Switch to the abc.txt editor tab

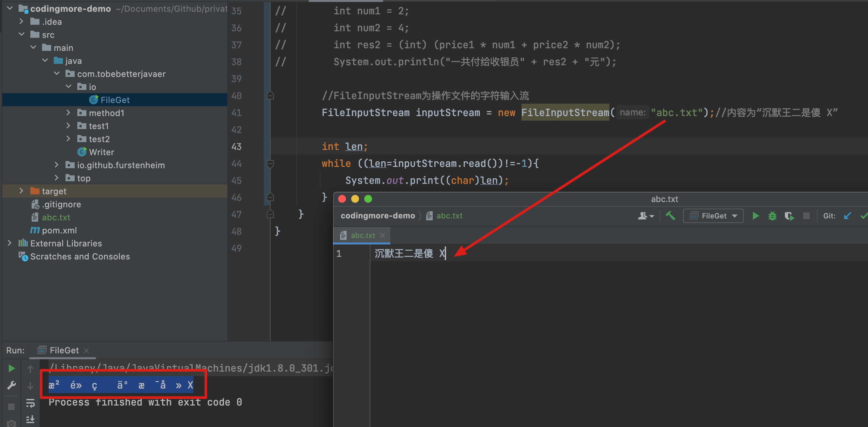[362, 235]
